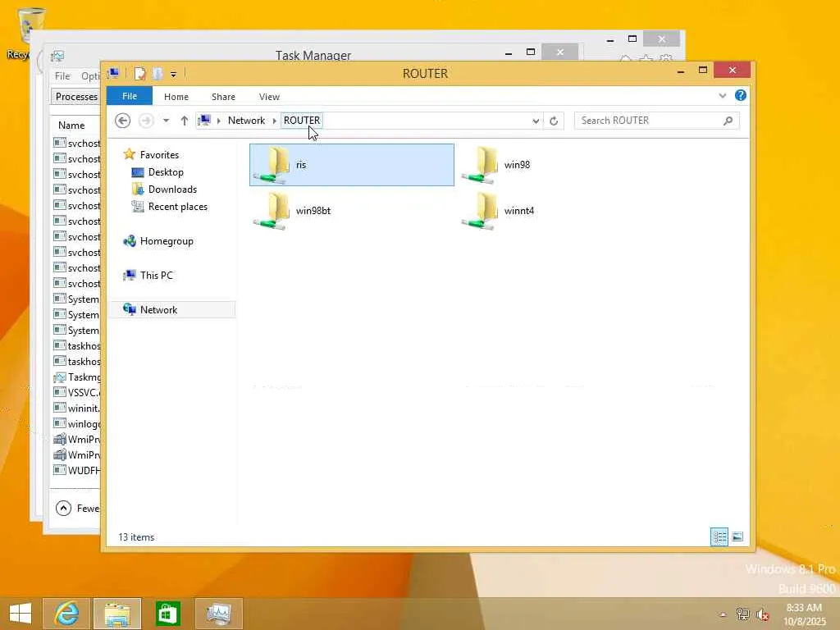Click the network status tray icon
Viewport: 840px width, 630px height.
click(742, 614)
